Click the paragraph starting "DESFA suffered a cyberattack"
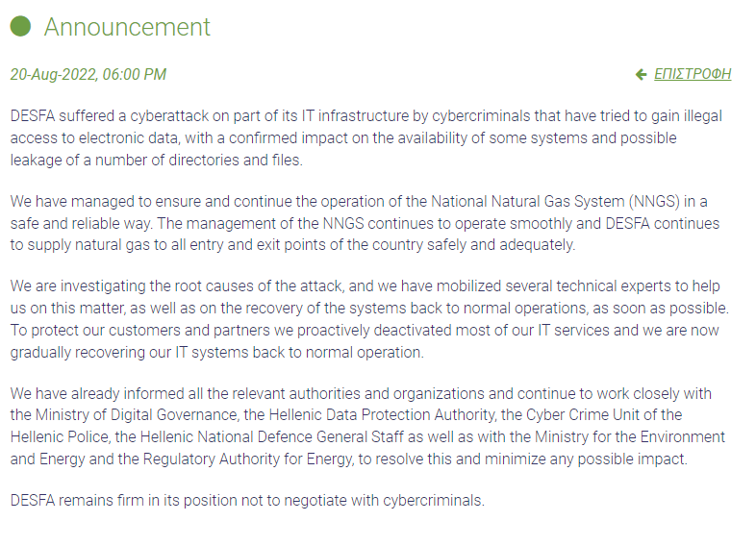This screenshot has height=546, width=756. (366, 137)
